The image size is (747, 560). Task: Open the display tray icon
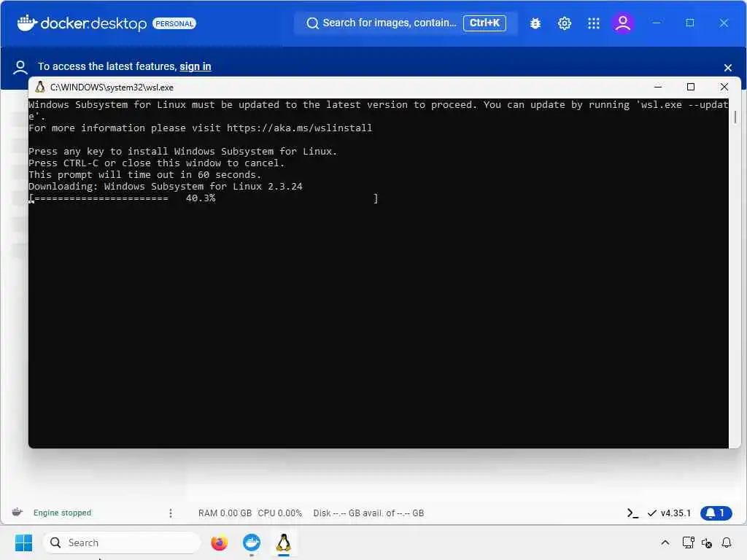688,542
